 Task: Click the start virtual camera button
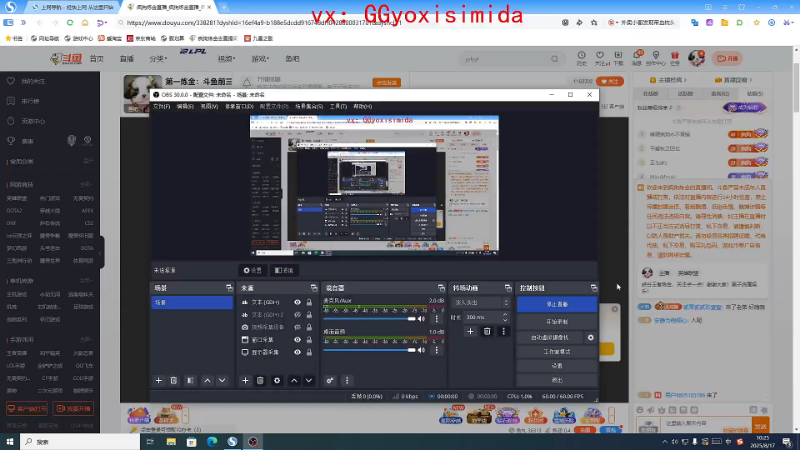coord(550,338)
